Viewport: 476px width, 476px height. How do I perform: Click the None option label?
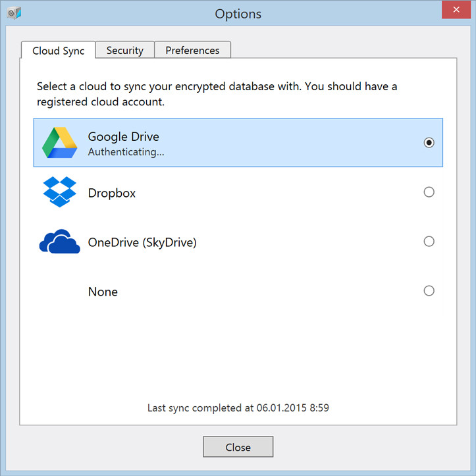(x=103, y=292)
